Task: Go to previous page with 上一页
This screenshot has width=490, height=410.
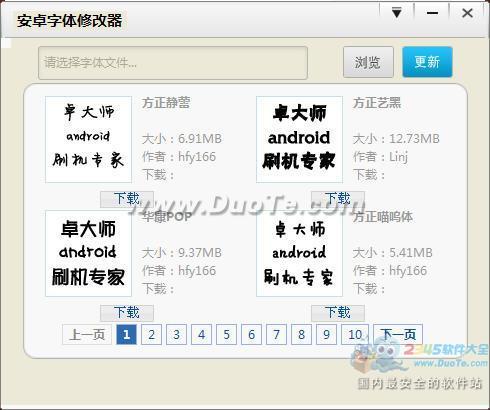Action: [x=87, y=334]
